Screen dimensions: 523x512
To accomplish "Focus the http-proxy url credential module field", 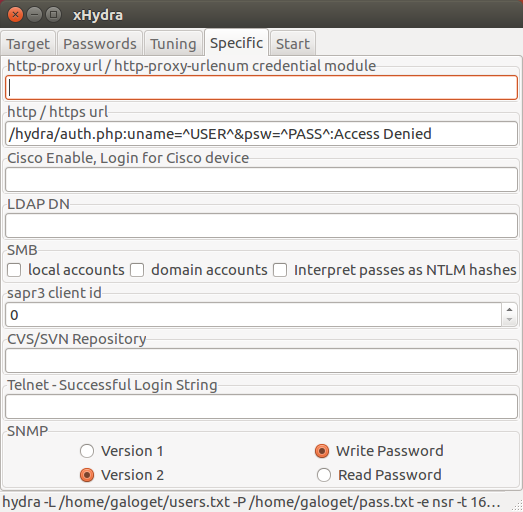I will click(261, 87).
